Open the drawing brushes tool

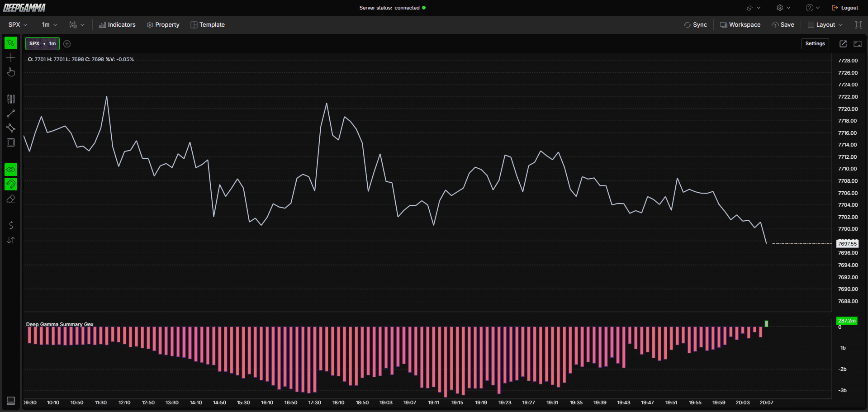[x=11, y=99]
